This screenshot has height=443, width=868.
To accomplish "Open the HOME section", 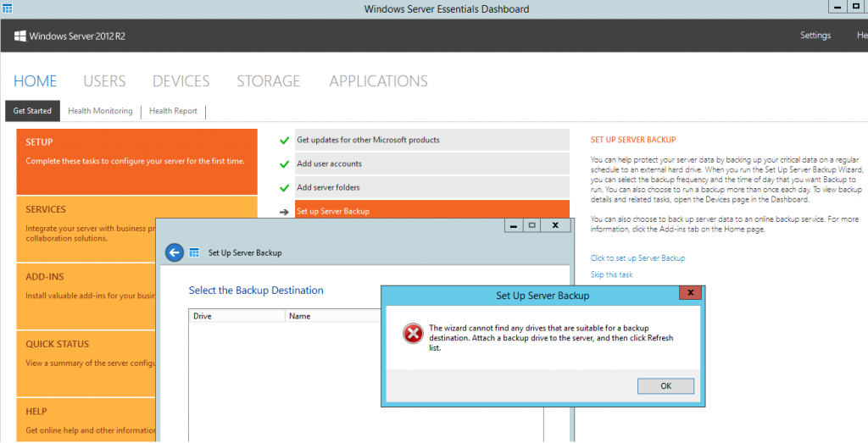I will (35, 81).
